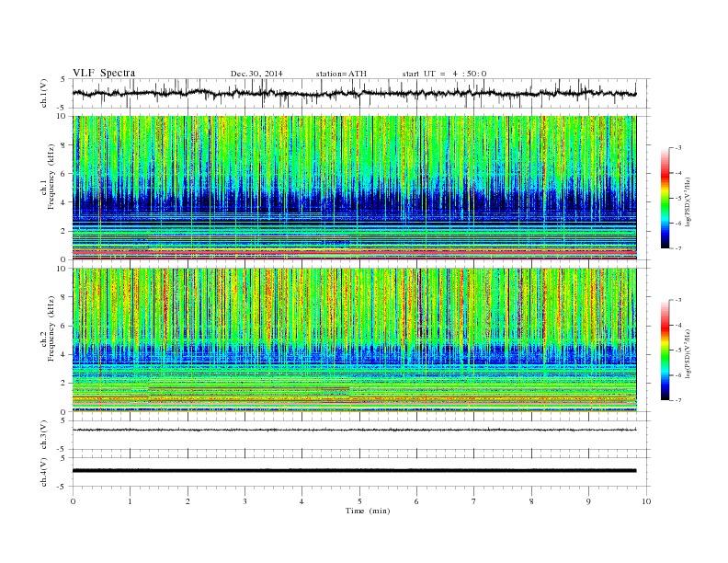The width and height of the screenshot is (728, 563).
Task: Click inside the ch.1 spectrogram panel
Action: point(354,188)
